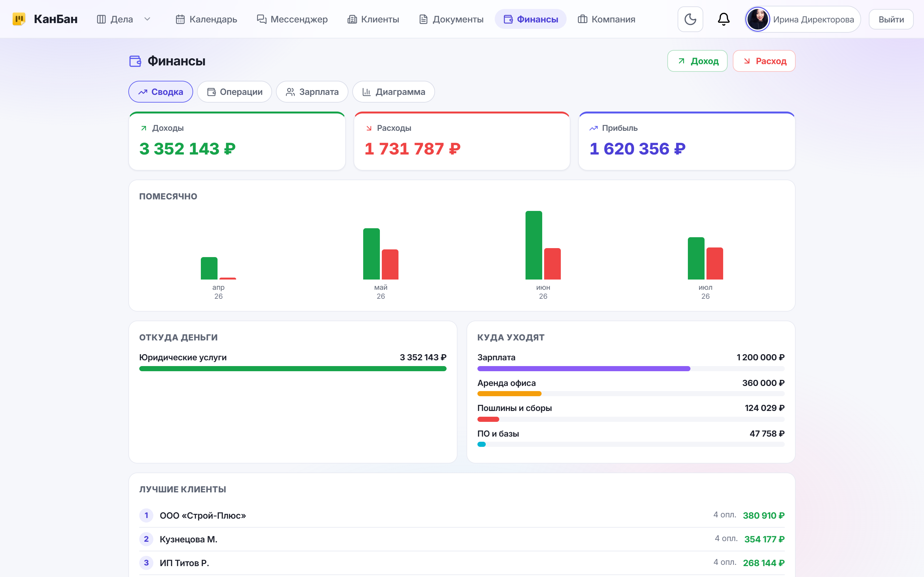Expand the Дела dropdown chevron
Screen dimensions: 924x577
coord(147,19)
